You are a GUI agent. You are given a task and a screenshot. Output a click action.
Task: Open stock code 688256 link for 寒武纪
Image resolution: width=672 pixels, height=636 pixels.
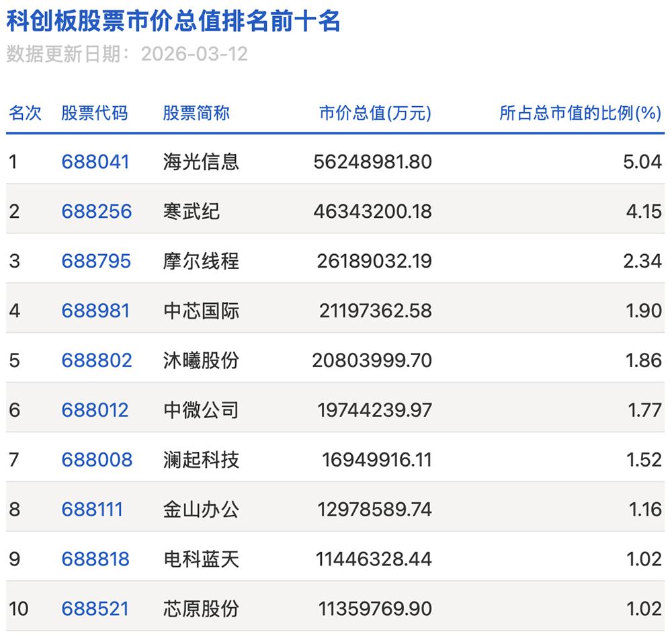click(x=96, y=211)
